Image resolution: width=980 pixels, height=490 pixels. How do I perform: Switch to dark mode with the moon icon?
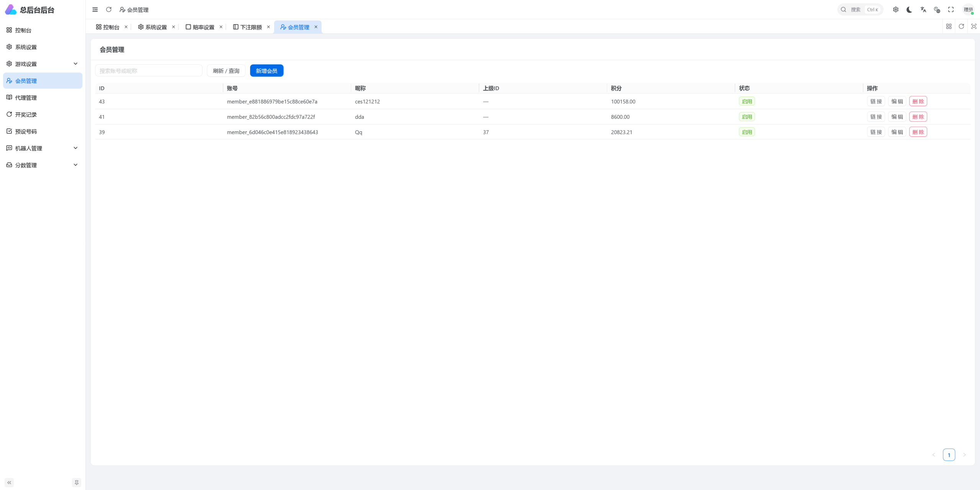[909, 10]
